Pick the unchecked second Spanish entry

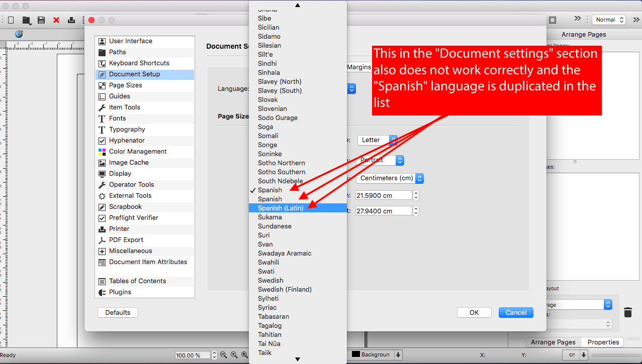[270, 199]
